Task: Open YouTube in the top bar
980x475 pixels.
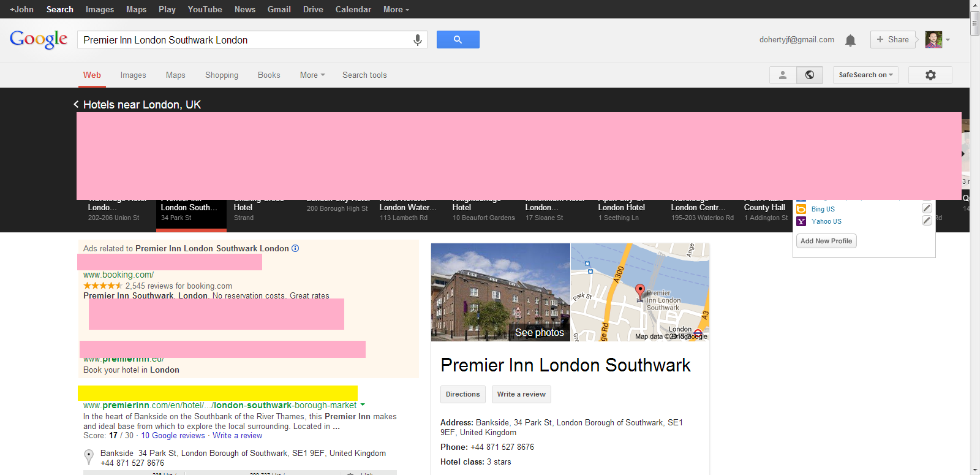Action: coord(205,9)
